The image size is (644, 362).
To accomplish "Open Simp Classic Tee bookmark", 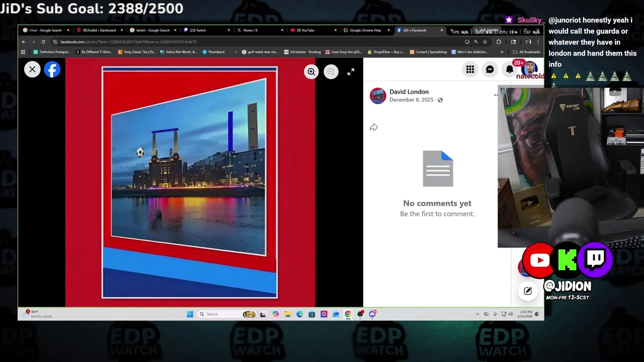I will click(136, 52).
